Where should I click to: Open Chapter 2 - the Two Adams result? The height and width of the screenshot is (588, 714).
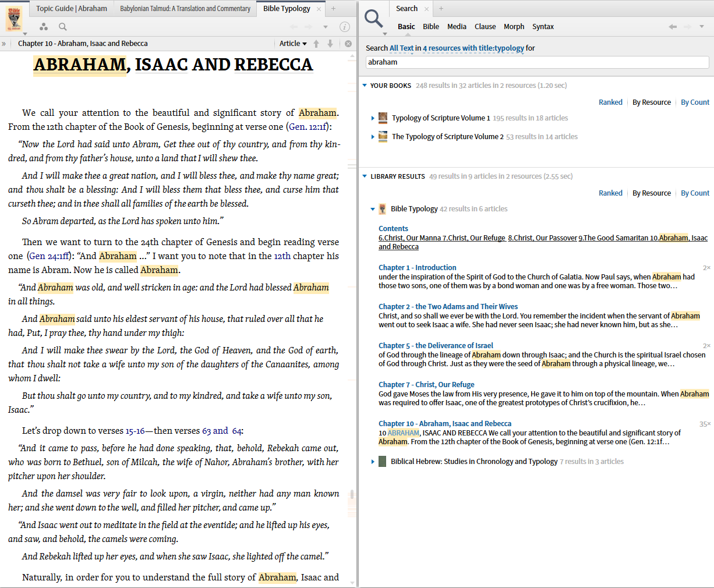point(448,307)
